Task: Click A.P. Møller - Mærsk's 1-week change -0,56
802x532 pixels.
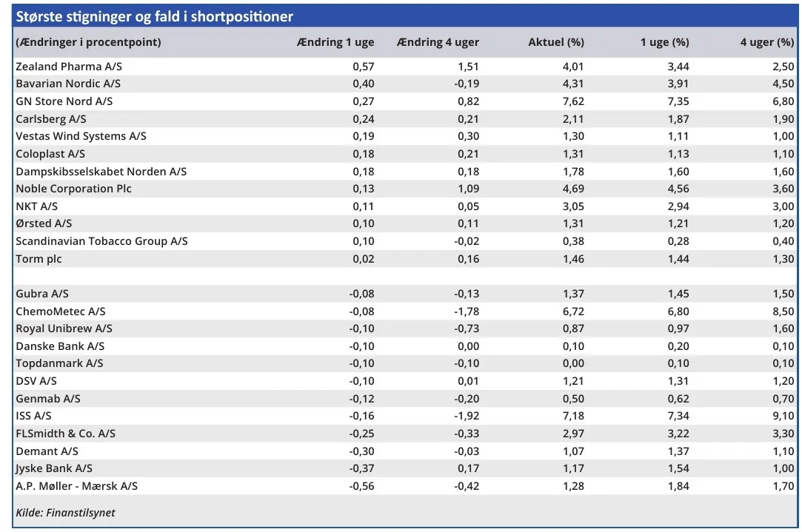Action: (x=361, y=486)
